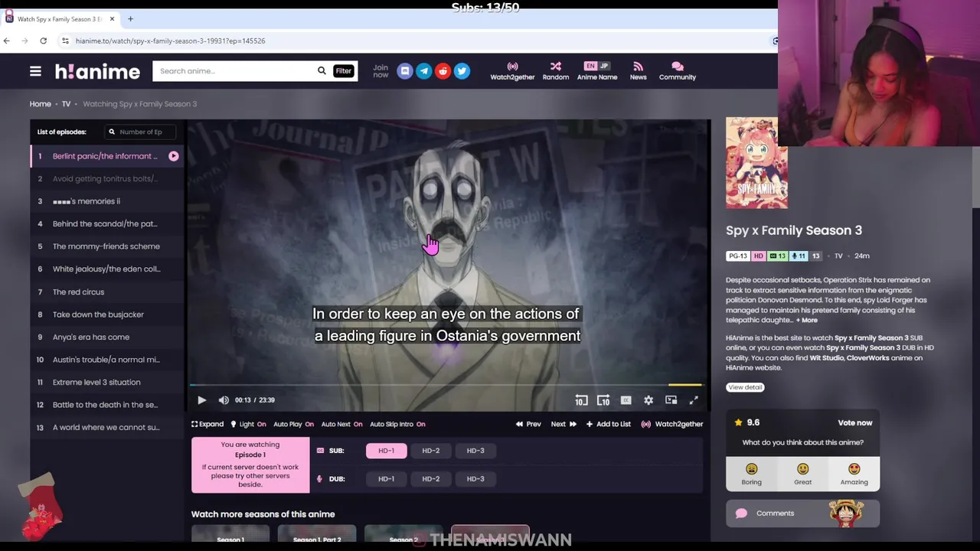Open player settings gear

click(x=648, y=400)
